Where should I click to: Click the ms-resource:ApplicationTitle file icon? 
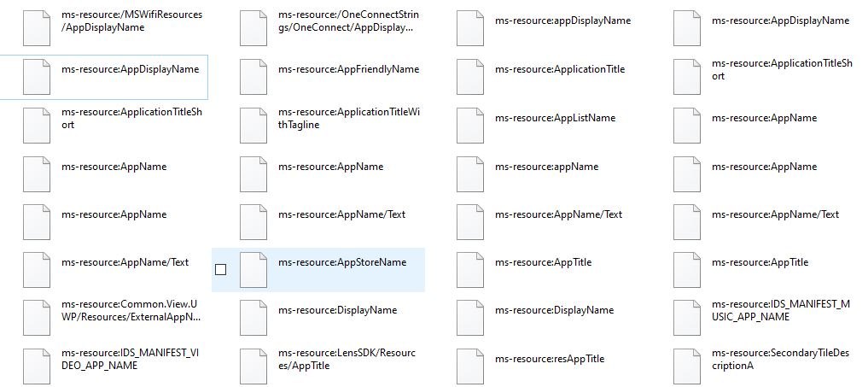coord(470,77)
